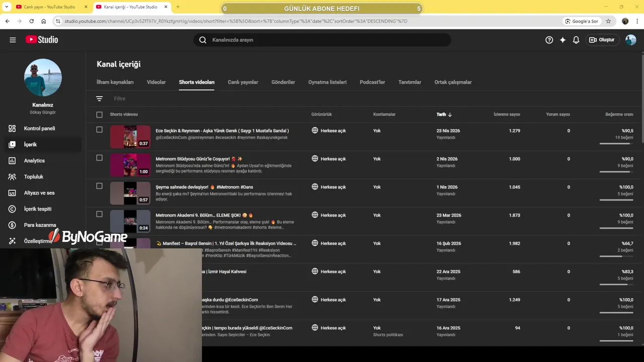Open Ece Seçkin & Reynmen video title

point(222,131)
